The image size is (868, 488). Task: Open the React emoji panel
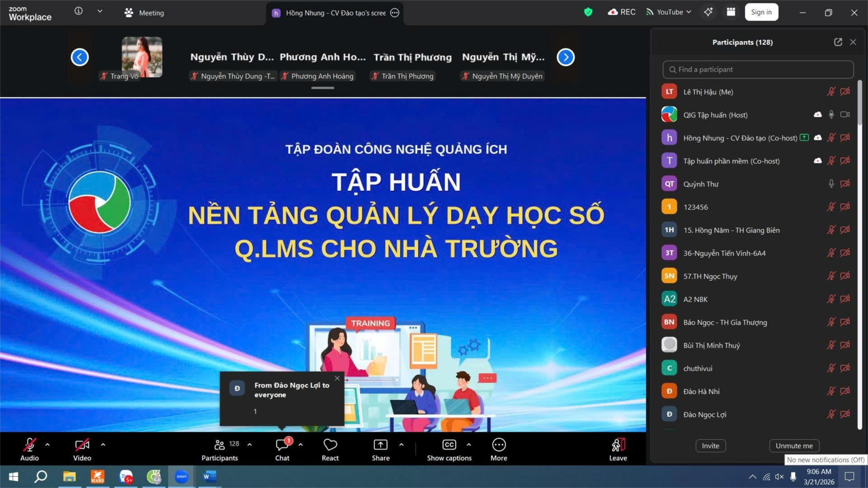tap(330, 449)
